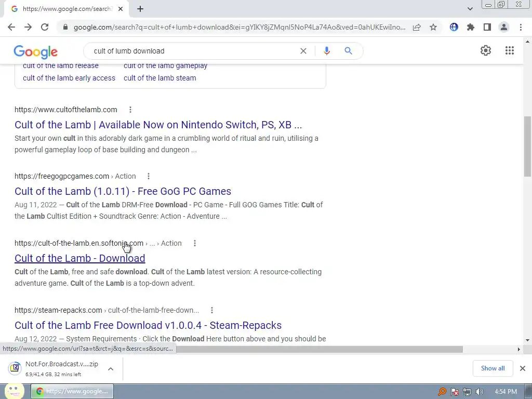Open related search 'cult of the lamb early access'
532x399 pixels.
tap(69, 78)
